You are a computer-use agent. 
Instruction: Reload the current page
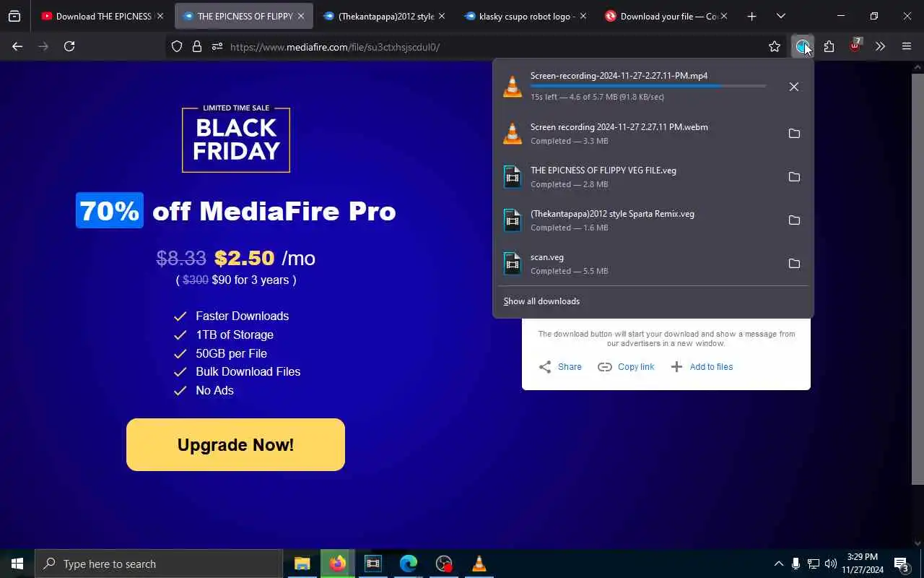click(69, 46)
